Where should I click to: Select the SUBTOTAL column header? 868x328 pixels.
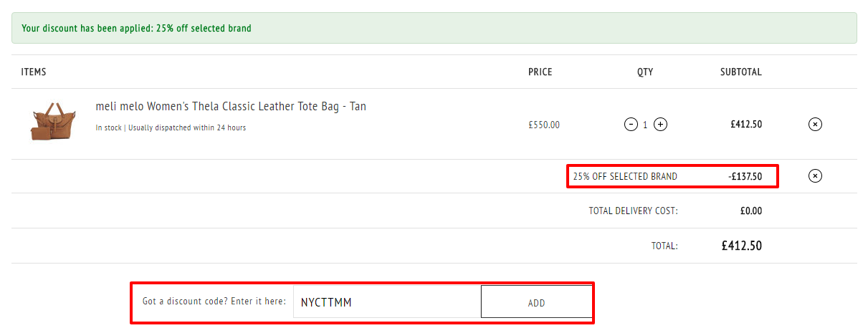click(741, 72)
